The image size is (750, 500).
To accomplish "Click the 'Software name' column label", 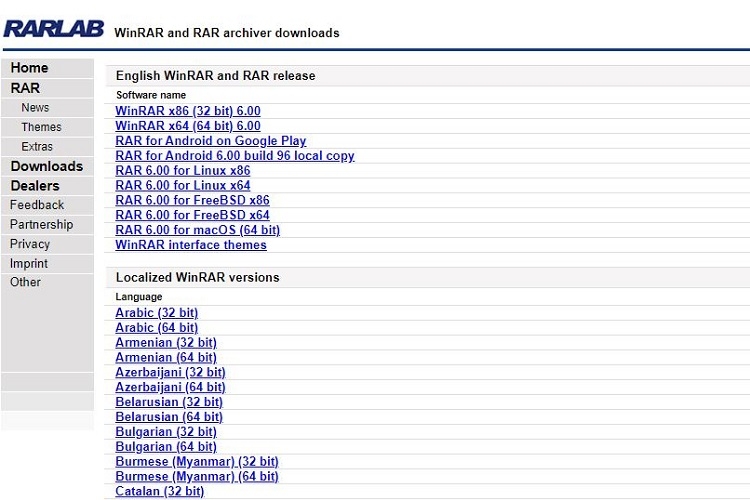I will click(x=151, y=95).
